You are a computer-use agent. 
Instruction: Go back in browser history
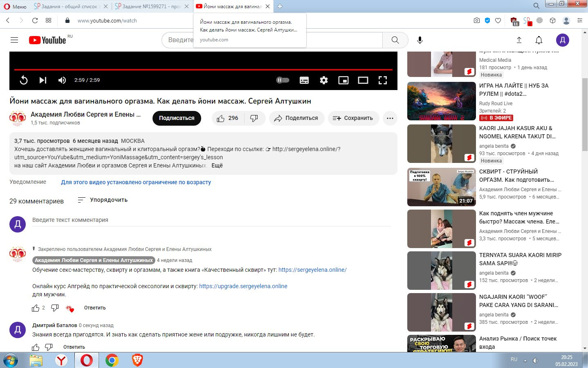pos(8,20)
